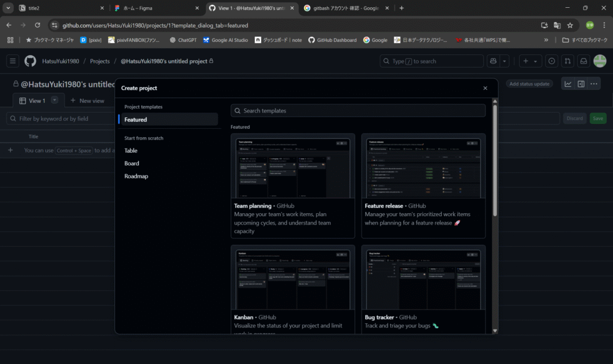The height and width of the screenshot is (364, 613).
Task: Open the Google AI Studio bookmark
Action: 225,40
